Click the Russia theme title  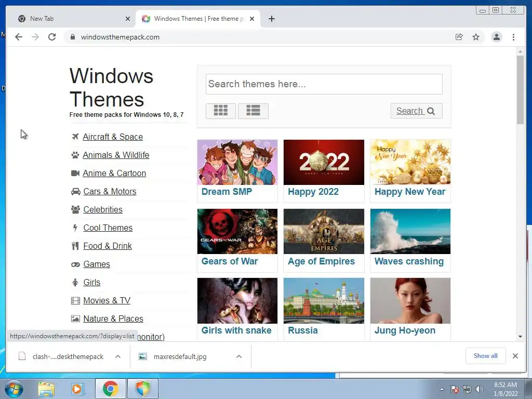point(303,330)
